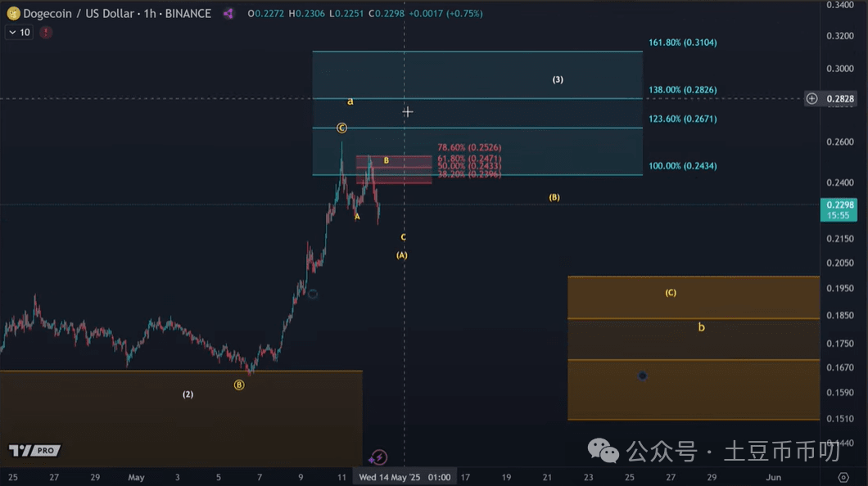Select the 38.20% (0.2396) retracement label
Viewport: 868px width, 486px height.
469,175
